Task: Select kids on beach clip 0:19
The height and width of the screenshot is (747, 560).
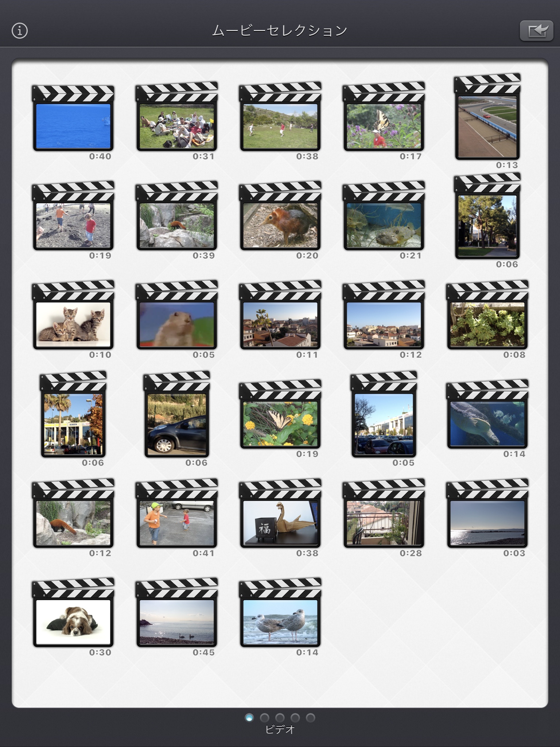Action: point(73,216)
